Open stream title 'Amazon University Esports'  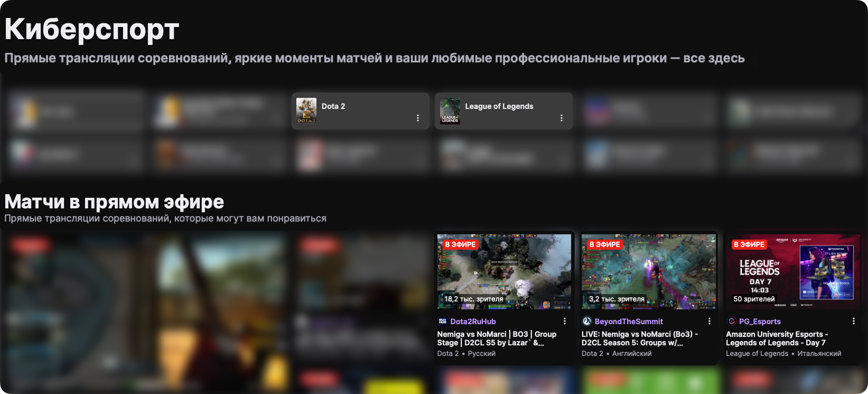point(777,338)
